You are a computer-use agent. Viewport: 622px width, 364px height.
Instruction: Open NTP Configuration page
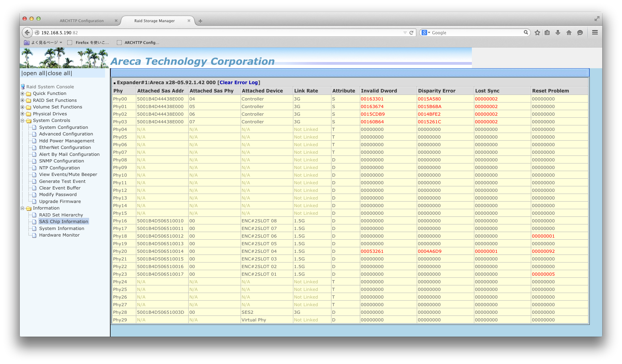59,168
